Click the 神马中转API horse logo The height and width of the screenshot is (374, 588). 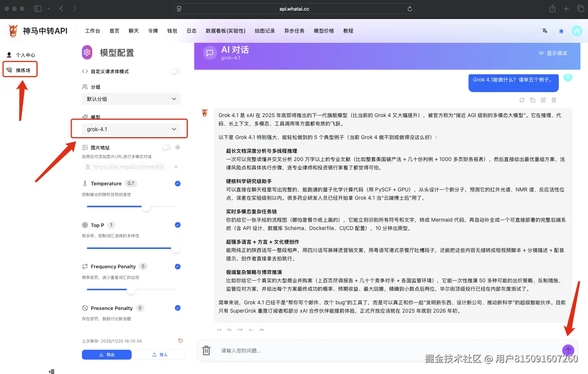(x=13, y=31)
